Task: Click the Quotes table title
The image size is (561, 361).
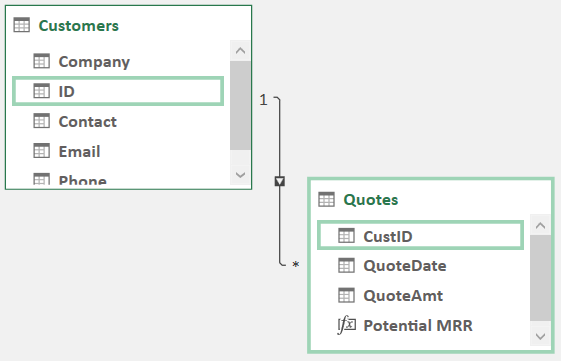Action: coord(371,200)
